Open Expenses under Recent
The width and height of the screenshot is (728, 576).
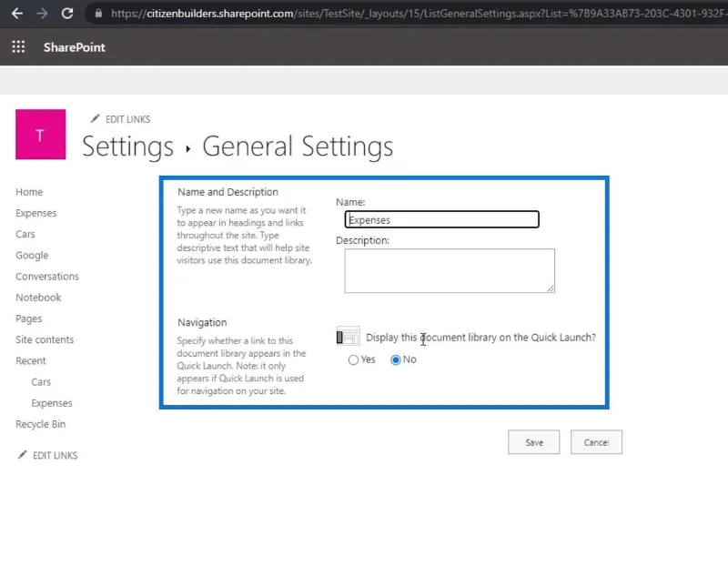point(52,403)
